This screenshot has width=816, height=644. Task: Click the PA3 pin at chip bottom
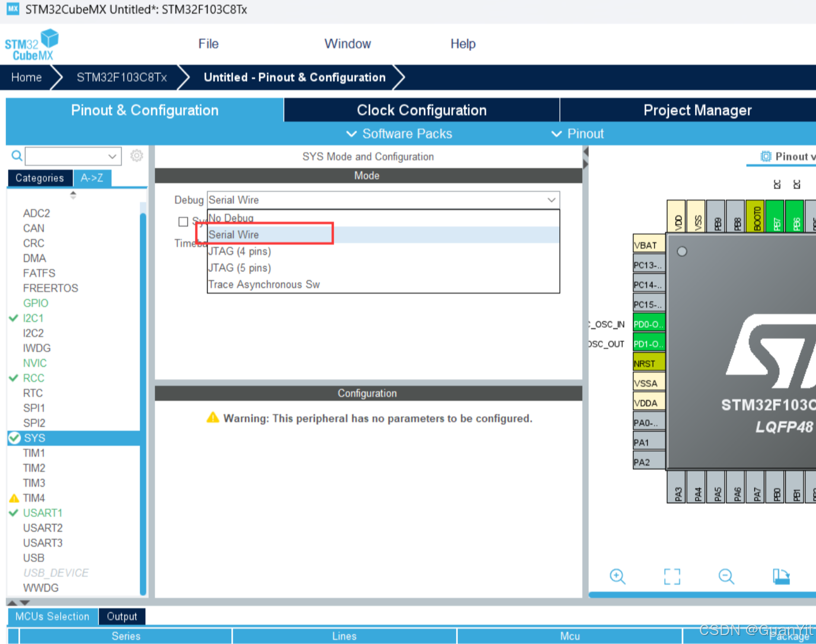point(677,487)
